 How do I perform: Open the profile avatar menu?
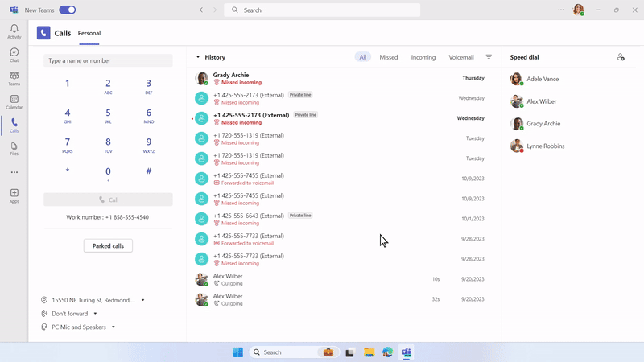pyautogui.click(x=578, y=10)
